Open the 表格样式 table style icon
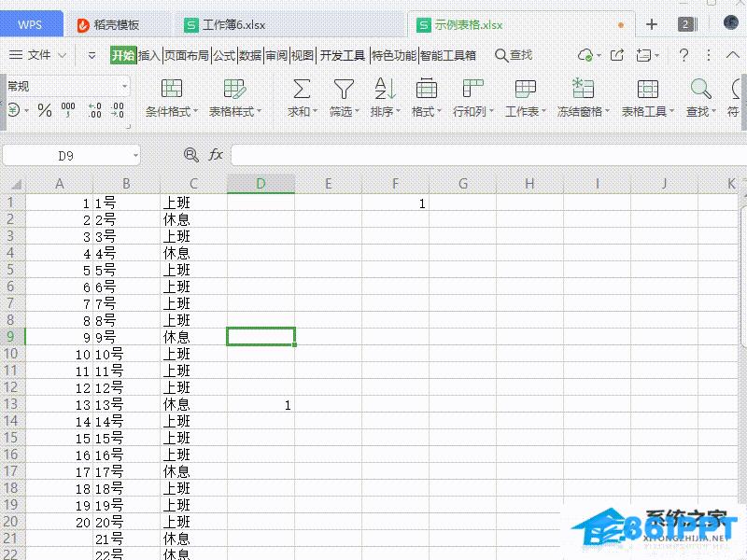The height and width of the screenshot is (560, 747). (234, 89)
